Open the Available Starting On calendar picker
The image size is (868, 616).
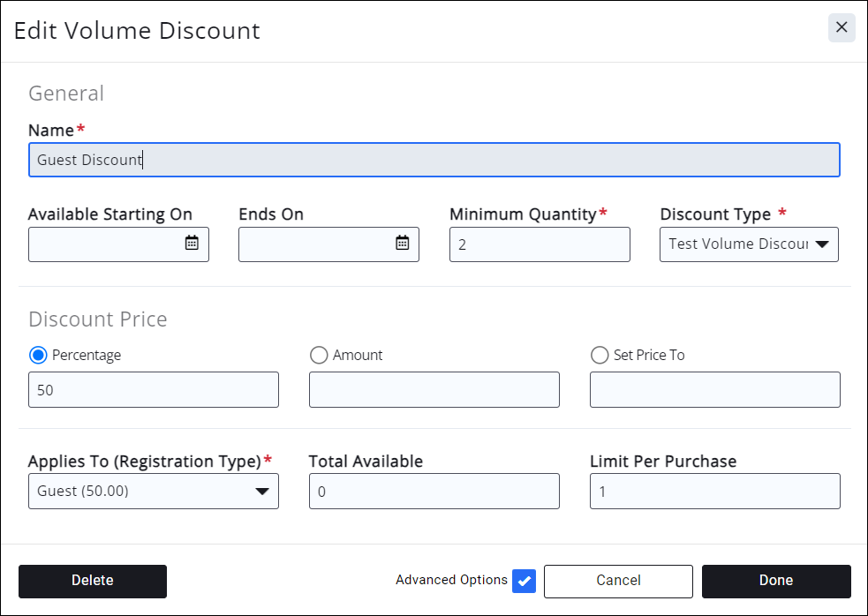(x=192, y=244)
